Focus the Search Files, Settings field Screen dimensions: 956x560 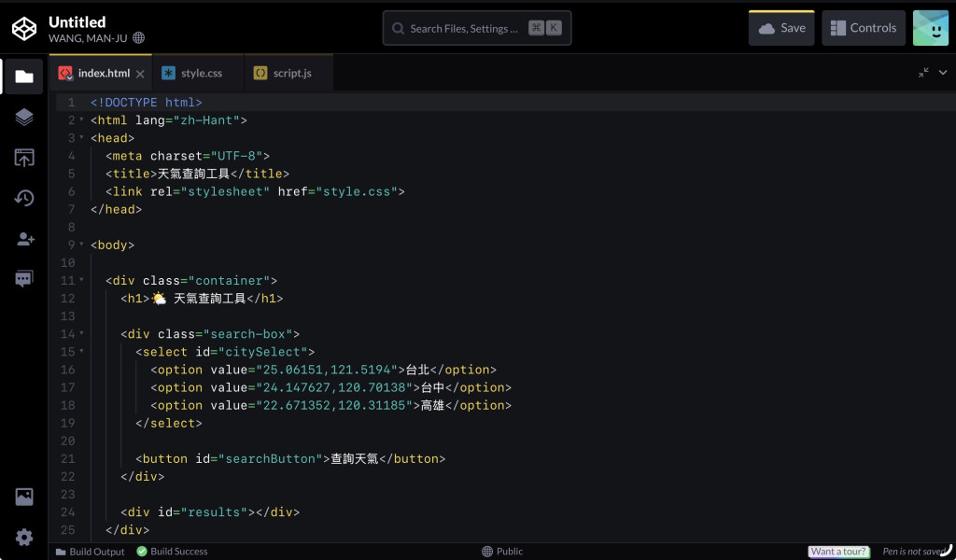(x=477, y=28)
